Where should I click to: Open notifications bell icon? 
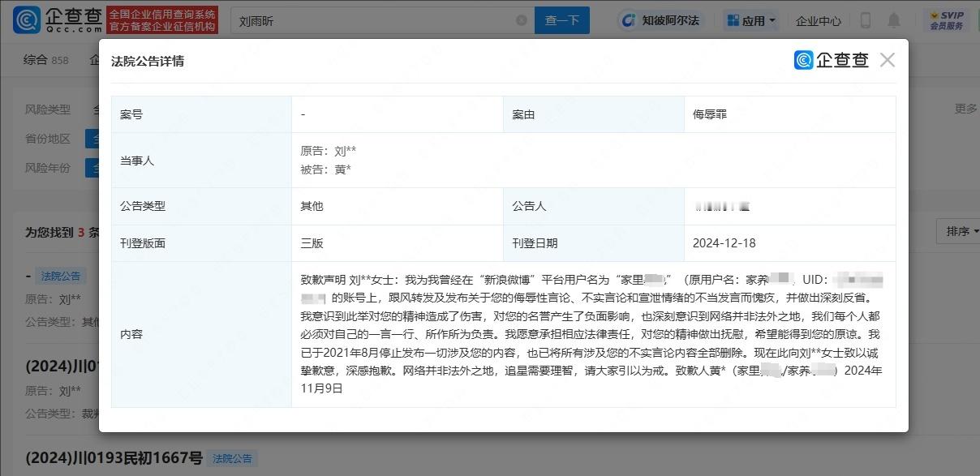click(x=893, y=20)
